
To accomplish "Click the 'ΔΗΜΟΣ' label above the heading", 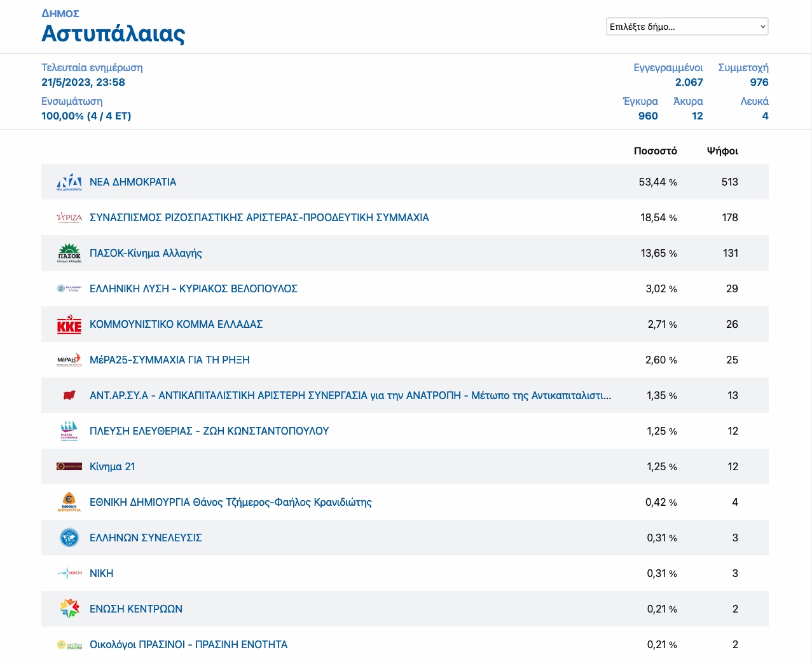I will tap(60, 13).
